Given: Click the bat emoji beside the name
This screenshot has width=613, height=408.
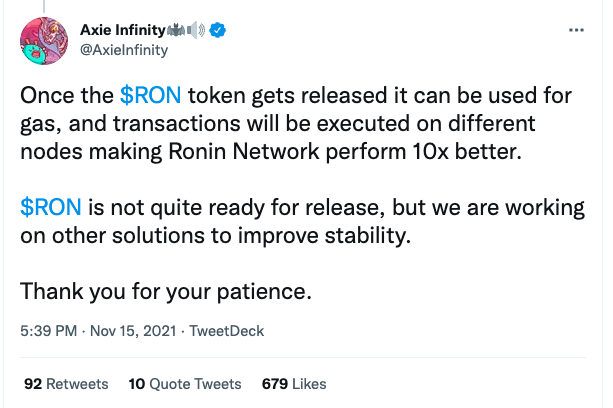Looking at the screenshot, I should point(176,30).
